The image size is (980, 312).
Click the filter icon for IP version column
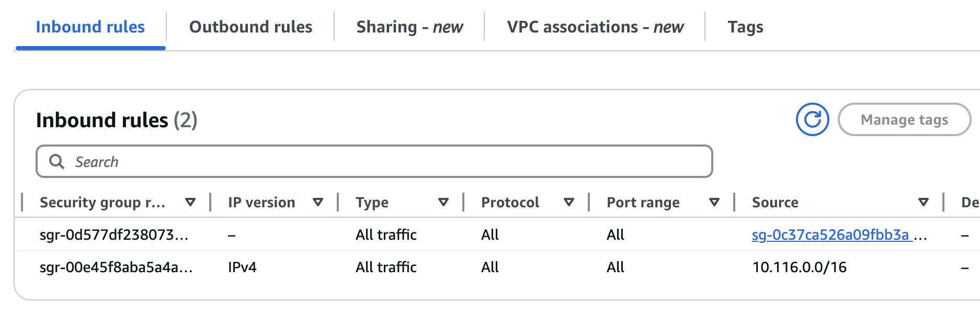pos(318,202)
